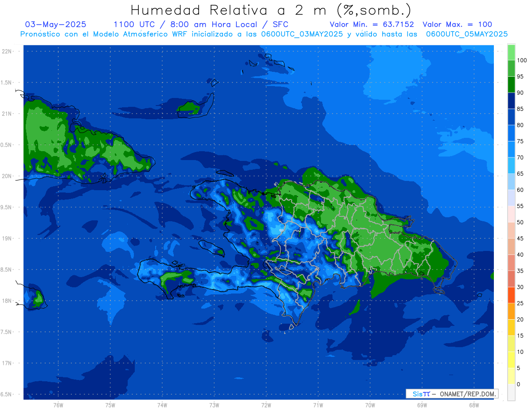The image size is (532, 411).
Task: Click the 22N latitude axis label
Action: (x=6, y=51)
